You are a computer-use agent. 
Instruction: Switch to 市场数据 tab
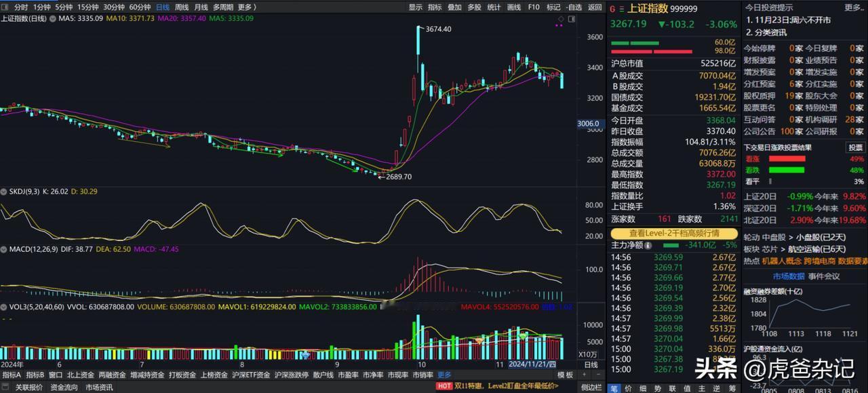point(789,276)
